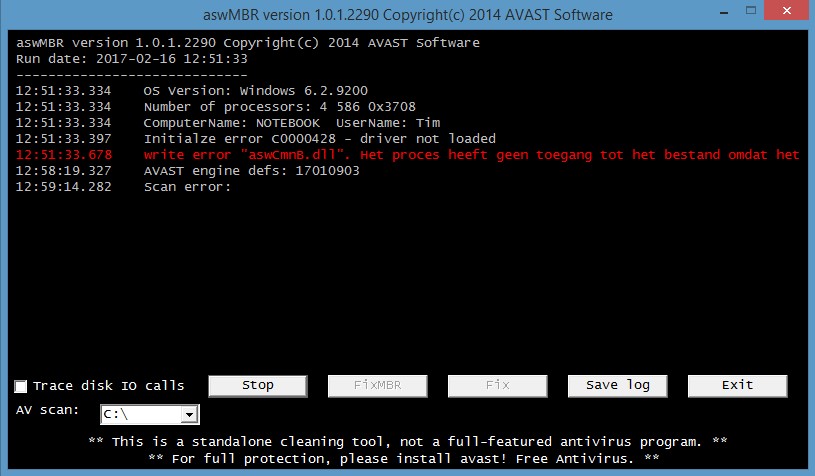Click the greyed-out FixMBR button
This screenshot has width=815, height=476.
[377, 386]
